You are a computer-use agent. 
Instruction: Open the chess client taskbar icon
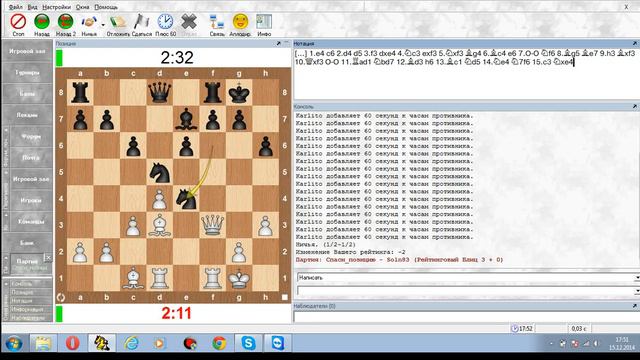[x=102, y=343]
